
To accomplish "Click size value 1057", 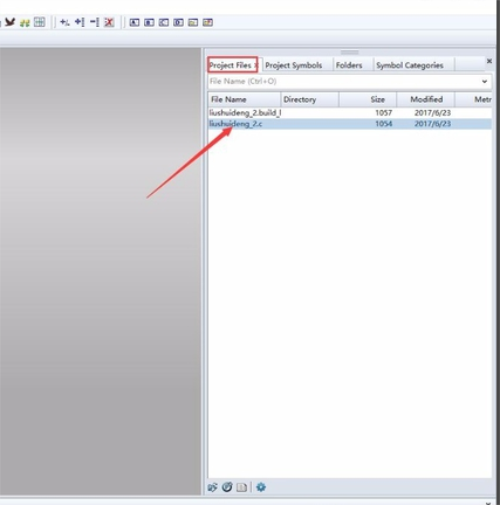I will coord(384,113).
